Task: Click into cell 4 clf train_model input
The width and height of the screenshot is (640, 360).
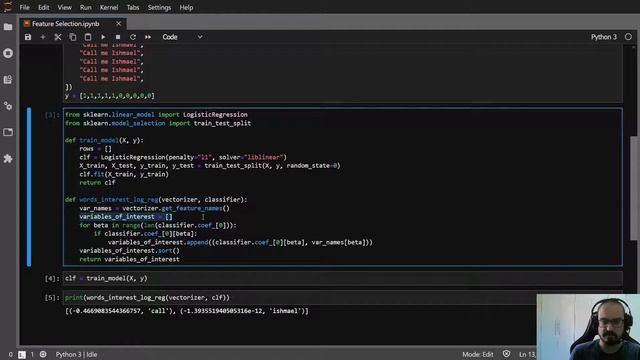Action: coord(342,278)
